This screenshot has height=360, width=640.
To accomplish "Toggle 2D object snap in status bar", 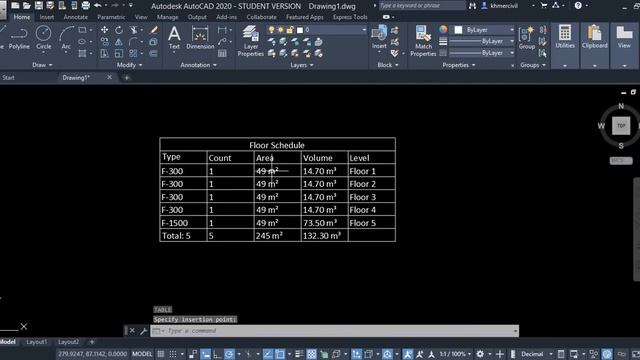I will coord(280,354).
